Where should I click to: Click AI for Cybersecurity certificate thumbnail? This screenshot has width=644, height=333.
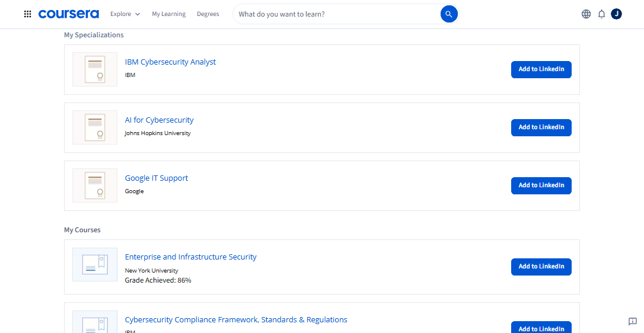point(95,127)
